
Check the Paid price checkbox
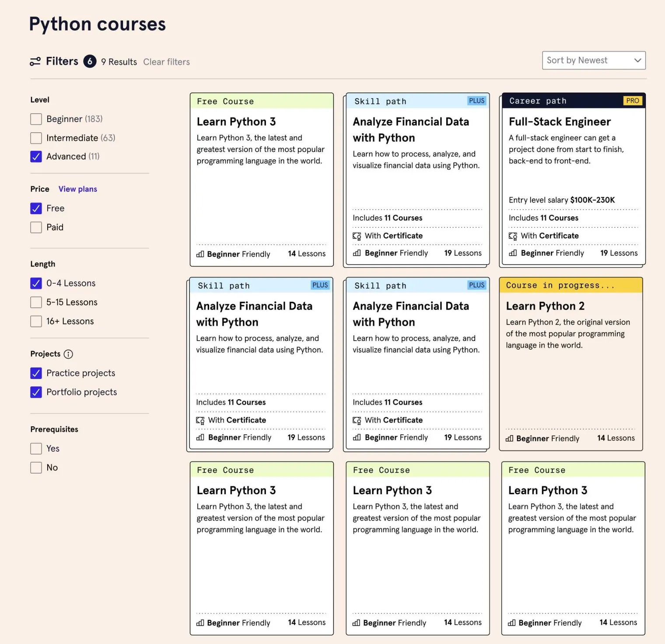click(x=36, y=227)
